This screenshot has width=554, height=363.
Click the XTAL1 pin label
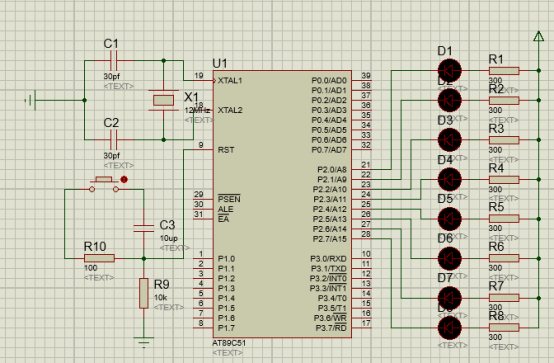[230, 81]
